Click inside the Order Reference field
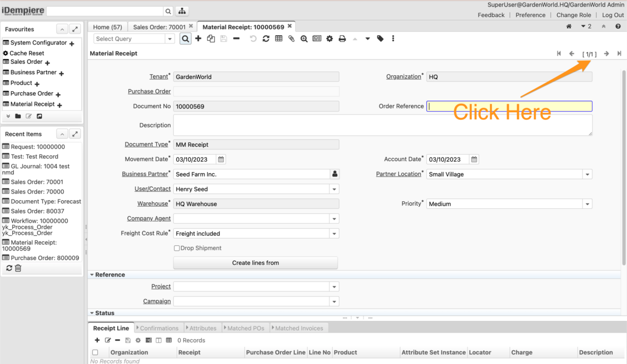This screenshot has width=627, height=364. [509, 106]
